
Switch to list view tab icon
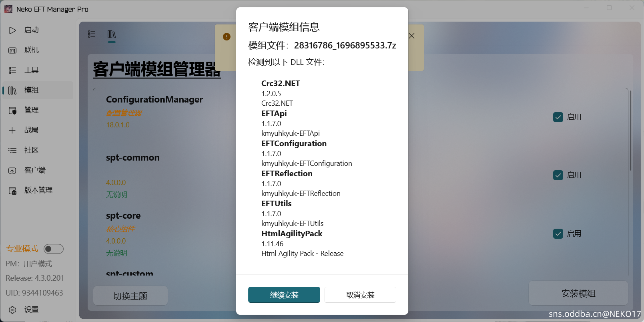point(92,34)
